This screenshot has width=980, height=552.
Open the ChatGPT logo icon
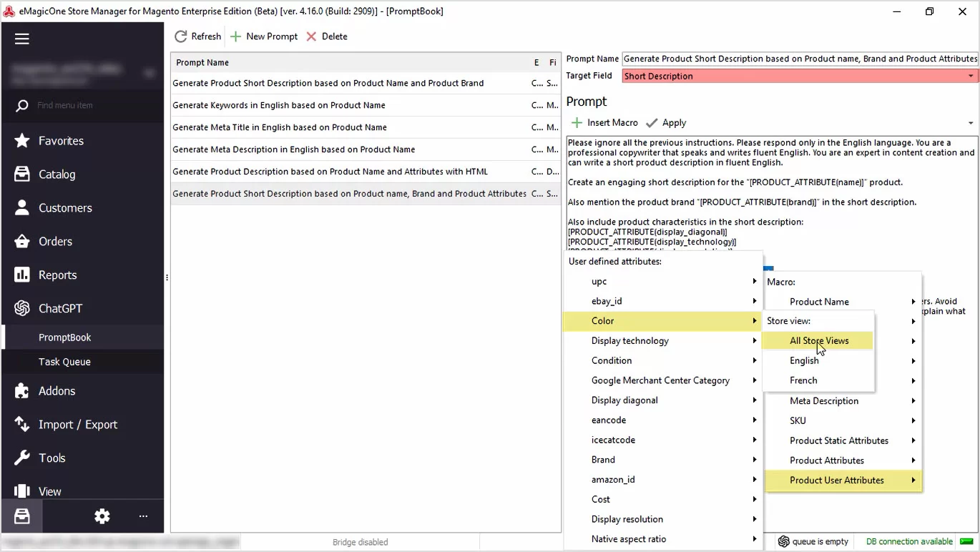pos(22,308)
